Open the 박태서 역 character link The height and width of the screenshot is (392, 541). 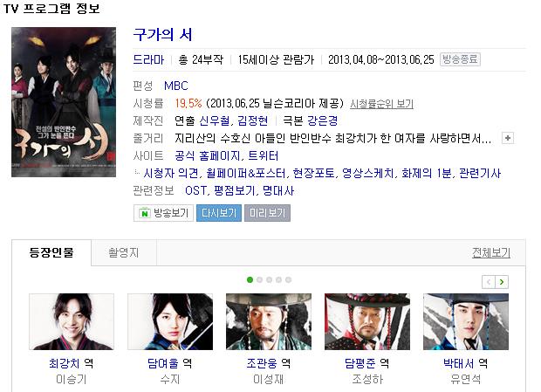(x=465, y=363)
